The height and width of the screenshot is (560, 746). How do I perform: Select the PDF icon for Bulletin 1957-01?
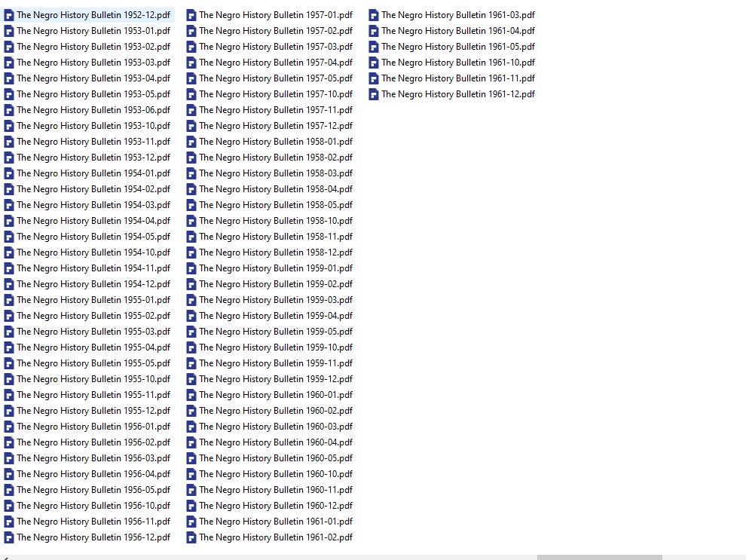pos(191,15)
